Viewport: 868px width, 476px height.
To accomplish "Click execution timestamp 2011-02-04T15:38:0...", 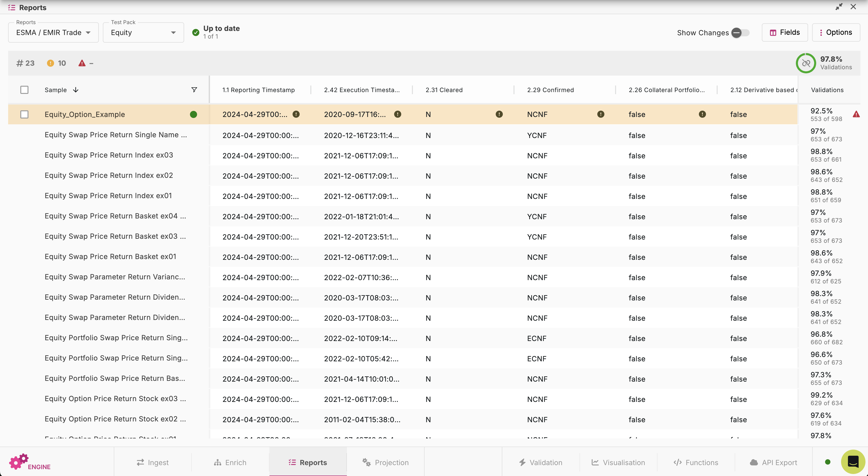I will click(362, 419).
